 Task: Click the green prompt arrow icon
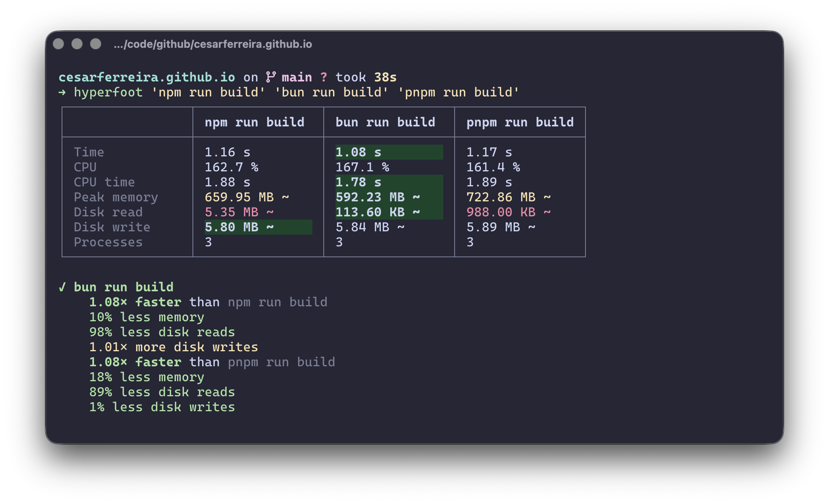62,92
